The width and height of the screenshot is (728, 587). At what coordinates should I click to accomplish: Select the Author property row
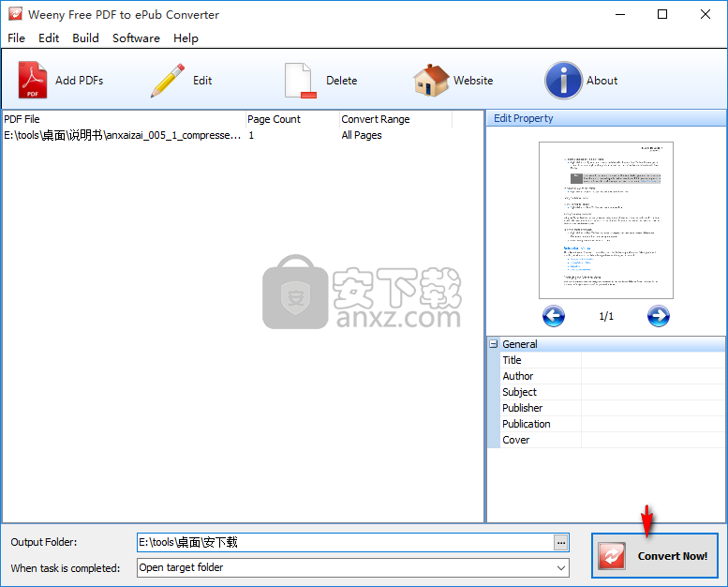point(613,376)
